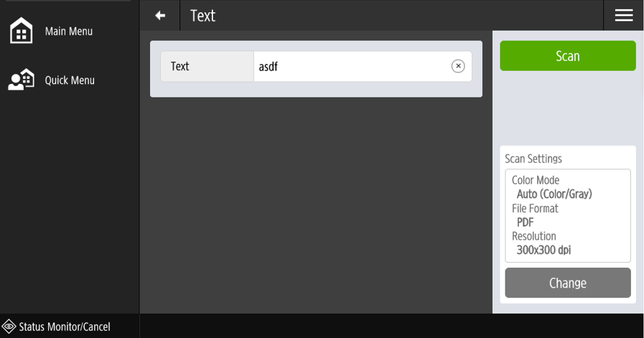
Task: Click the Change scan settings button
Action: [567, 283]
